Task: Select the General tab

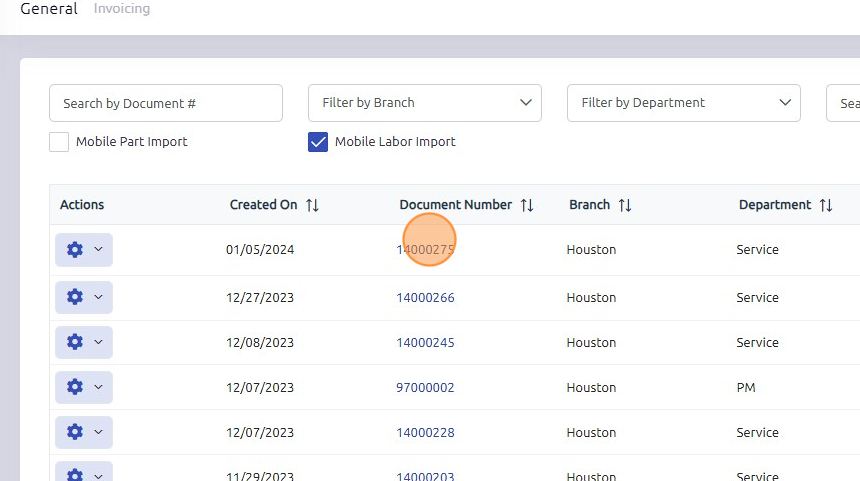Action: click(x=48, y=9)
